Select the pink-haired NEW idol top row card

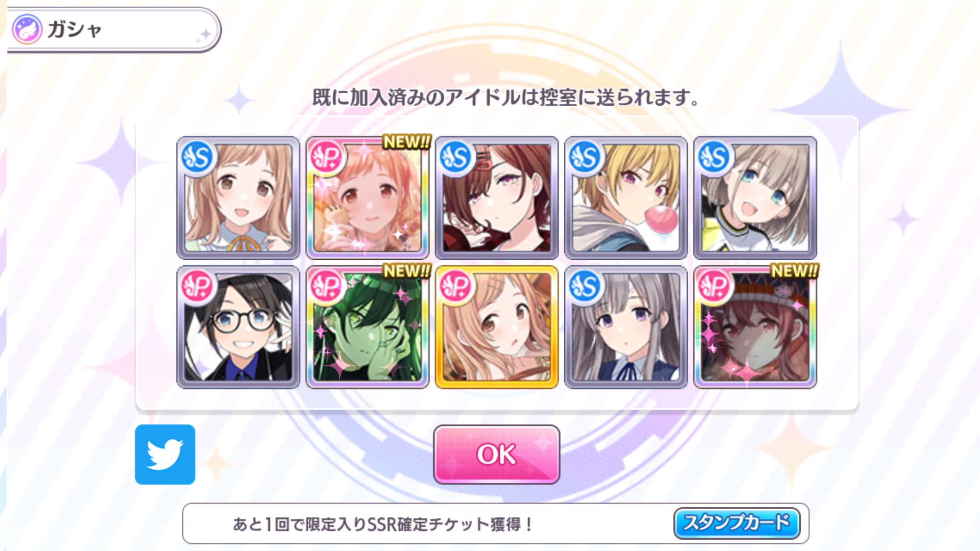[367, 198]
